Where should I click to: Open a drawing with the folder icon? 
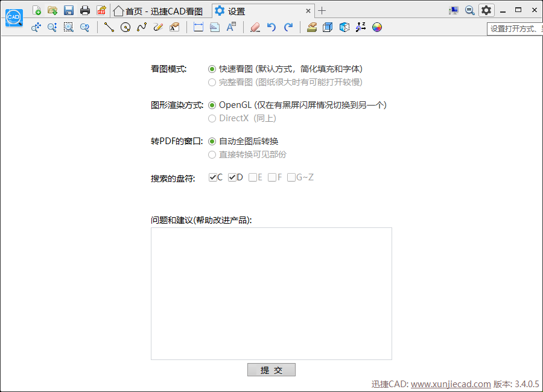click(52, 10)
